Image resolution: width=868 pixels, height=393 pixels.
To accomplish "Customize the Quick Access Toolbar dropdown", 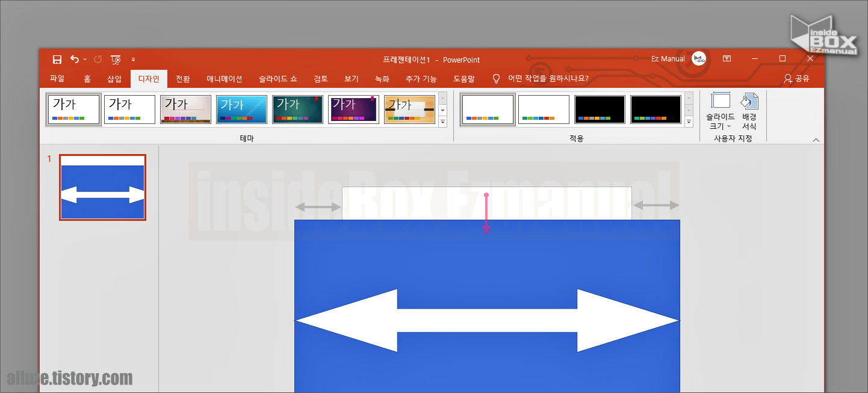I will click(x=133, y=60).
